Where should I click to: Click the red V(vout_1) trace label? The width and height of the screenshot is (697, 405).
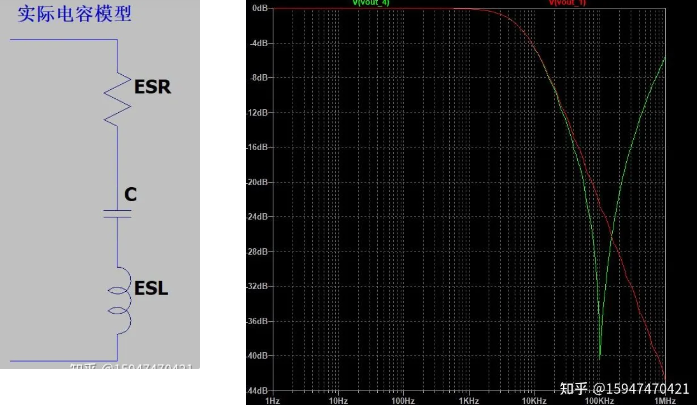tap(567, 3)
